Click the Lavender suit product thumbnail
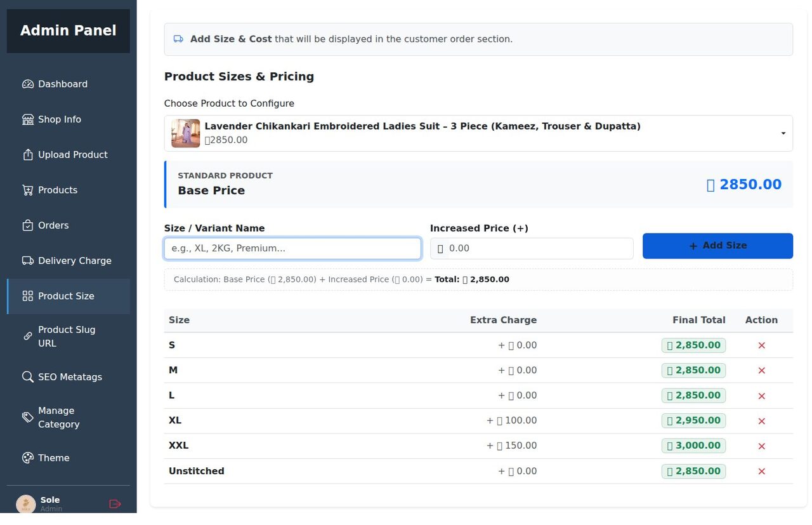Image resolution: width=812 pixels, height=525 pixels. 185,133
